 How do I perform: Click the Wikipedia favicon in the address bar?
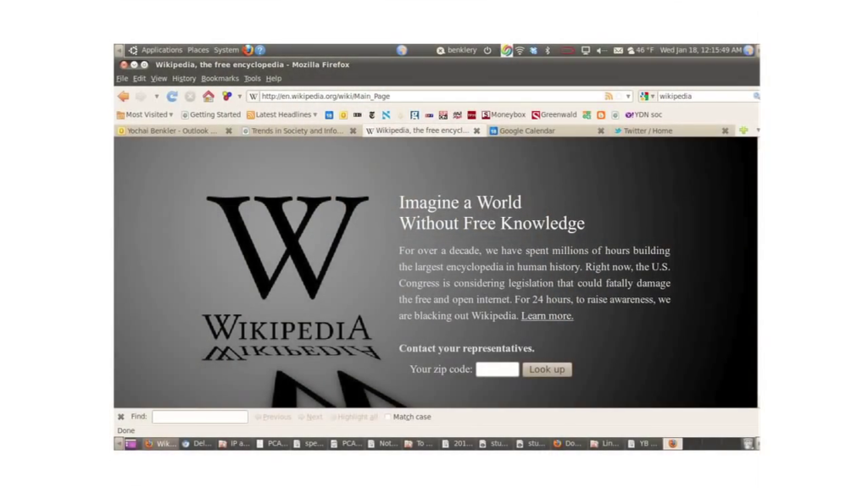[x=253, y=97]
